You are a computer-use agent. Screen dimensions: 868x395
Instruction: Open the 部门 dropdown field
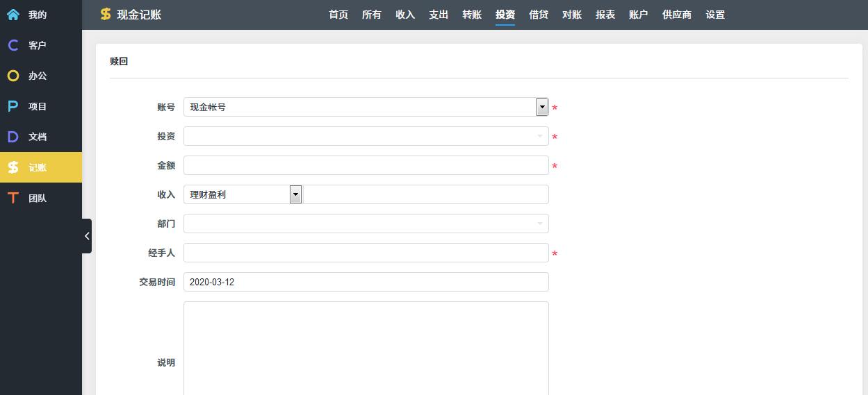point(366,224)
